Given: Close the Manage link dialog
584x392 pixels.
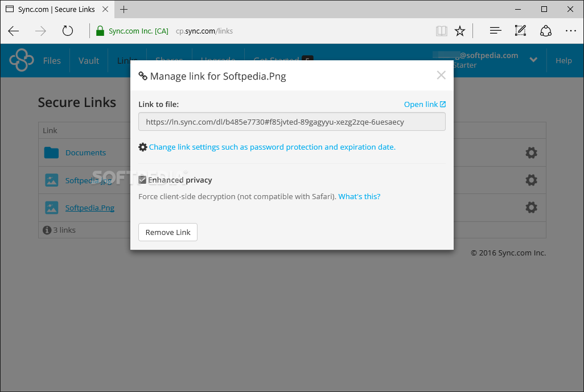Looking at the screenshot, I should pos(441,75).
